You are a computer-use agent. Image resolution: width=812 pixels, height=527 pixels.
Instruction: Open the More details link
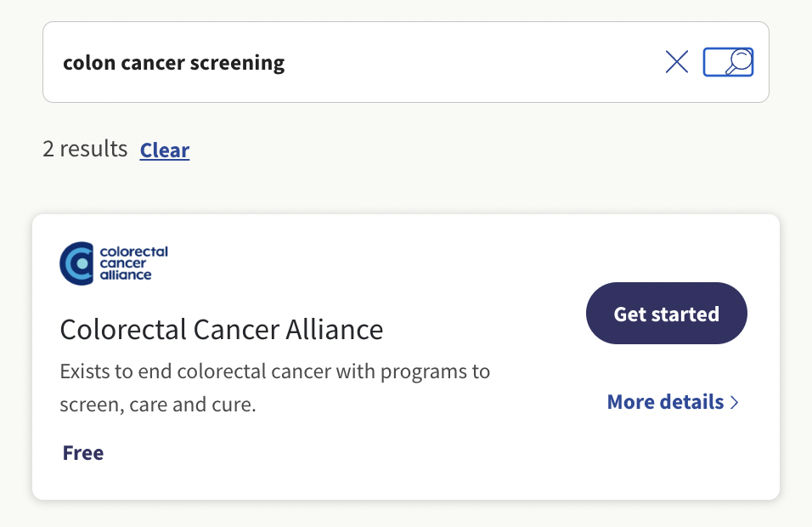[665, 402]
